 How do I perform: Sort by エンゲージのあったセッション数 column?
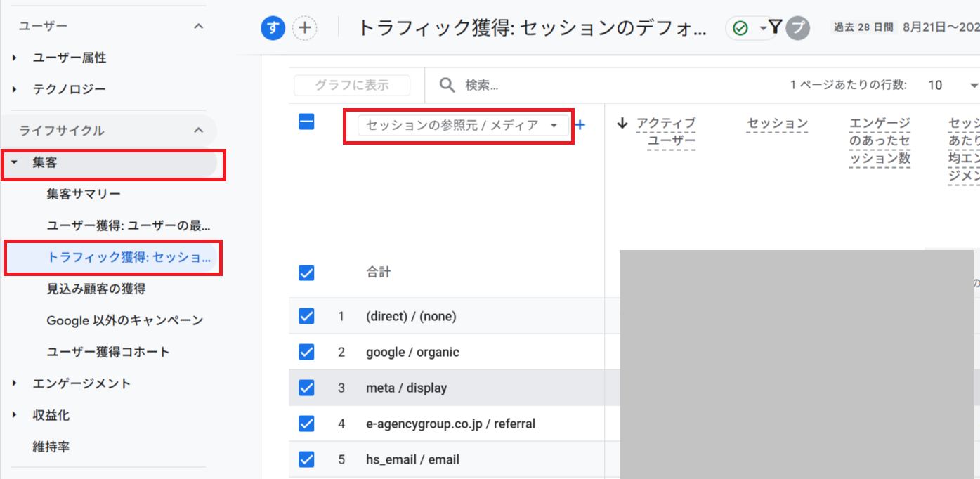880,141
